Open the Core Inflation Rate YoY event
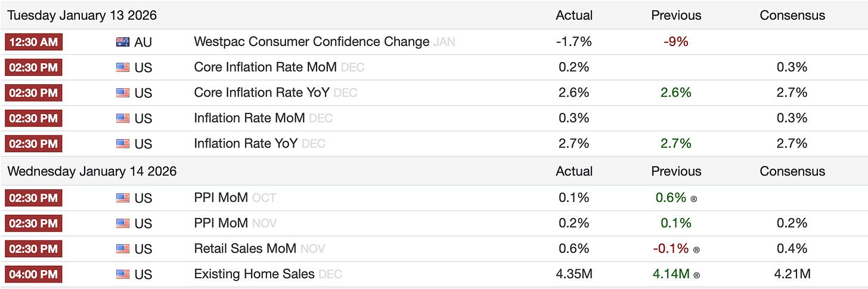This screenshot has height=289, width=868. (262, 93)
